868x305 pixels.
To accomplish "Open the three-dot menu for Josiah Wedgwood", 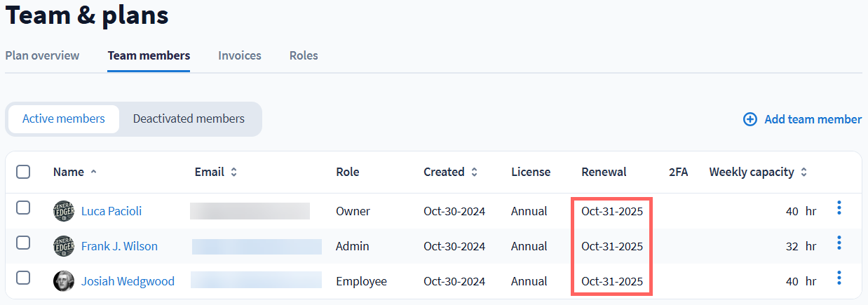I will (x=839, y=278).
